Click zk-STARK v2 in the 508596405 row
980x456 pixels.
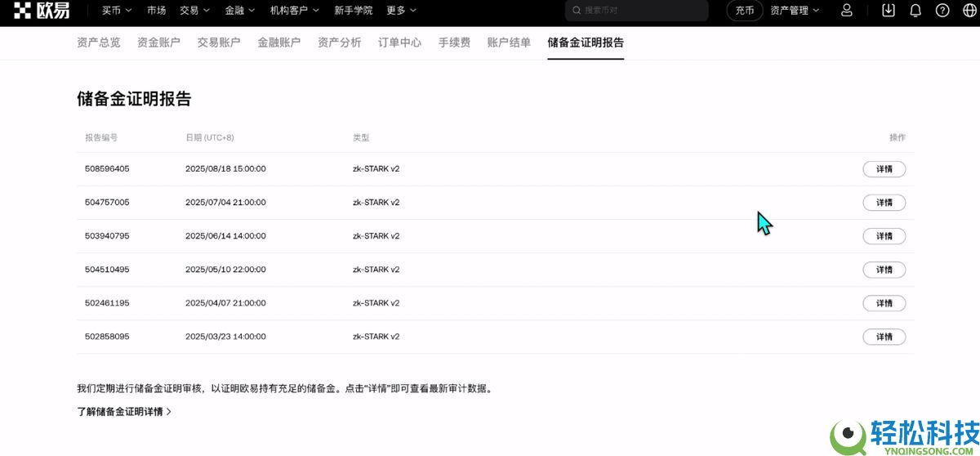[376, 169]
